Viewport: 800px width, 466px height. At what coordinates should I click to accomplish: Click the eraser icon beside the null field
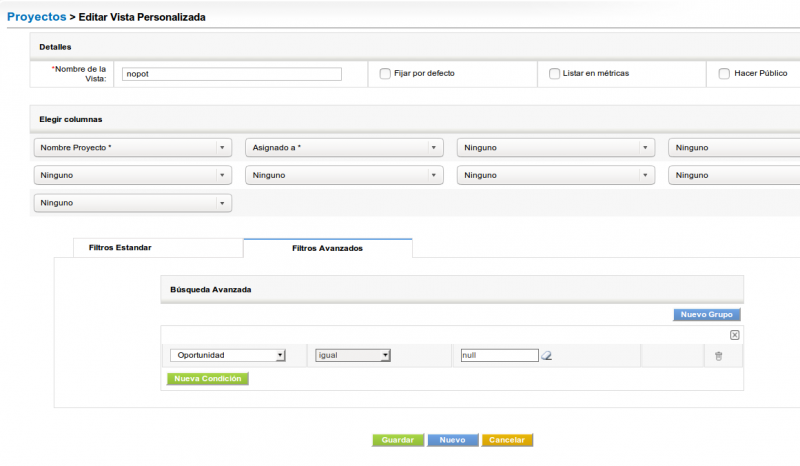(x=547, y=355)
